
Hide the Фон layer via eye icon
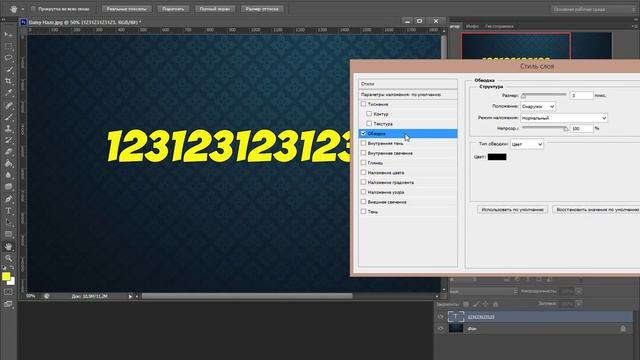pos(440,328)
